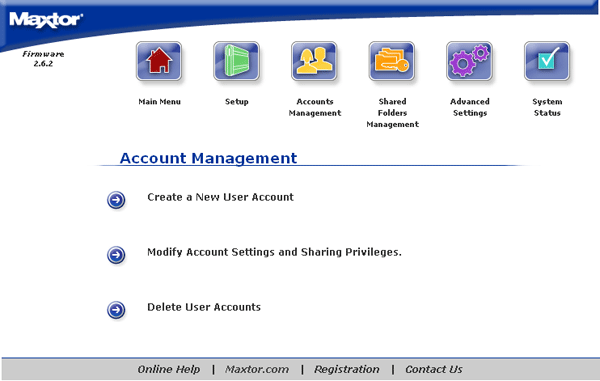Select the Shared Folders Management label
This screenshot has width=600, height=381.
click(x=392, y=113)
